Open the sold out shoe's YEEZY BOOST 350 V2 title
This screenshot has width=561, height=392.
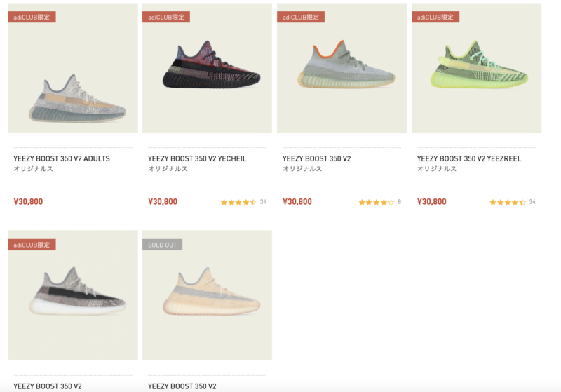point(182,386)
